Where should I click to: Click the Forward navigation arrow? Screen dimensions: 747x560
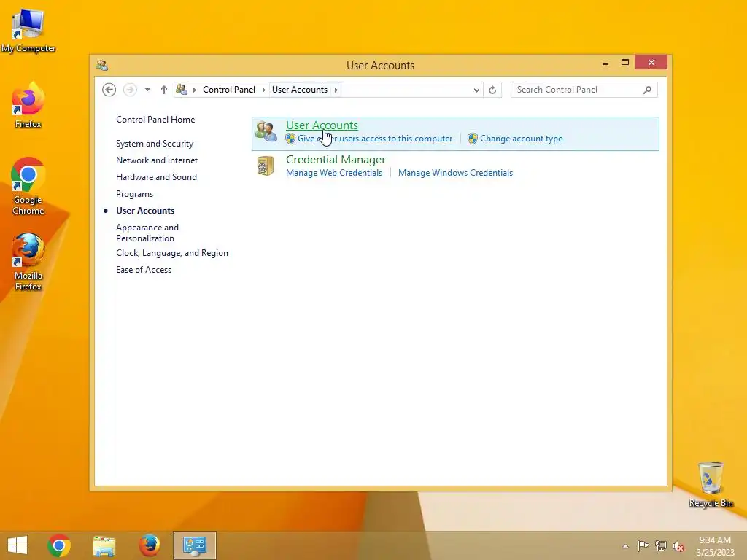pos(130,90)
